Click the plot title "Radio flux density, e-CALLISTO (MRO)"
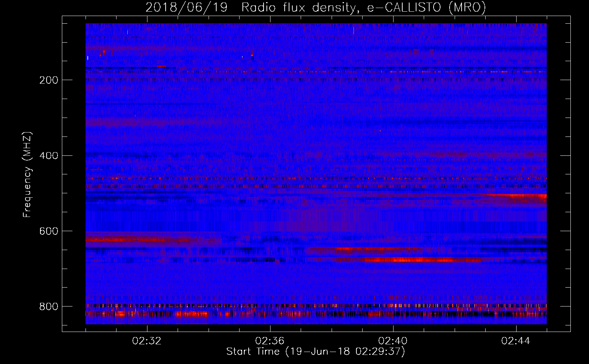The height and width of the screenshot is (364, 589). (x=364, y=7)
